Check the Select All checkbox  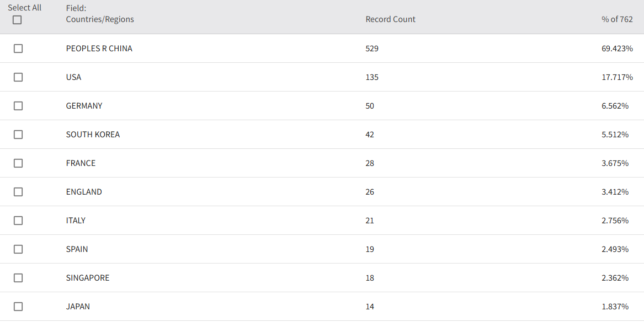17,20
